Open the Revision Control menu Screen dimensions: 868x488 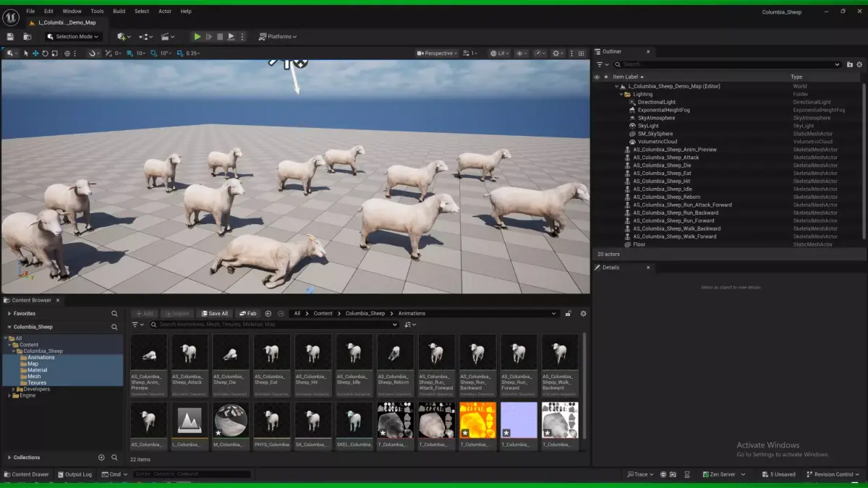coord(834,474)
